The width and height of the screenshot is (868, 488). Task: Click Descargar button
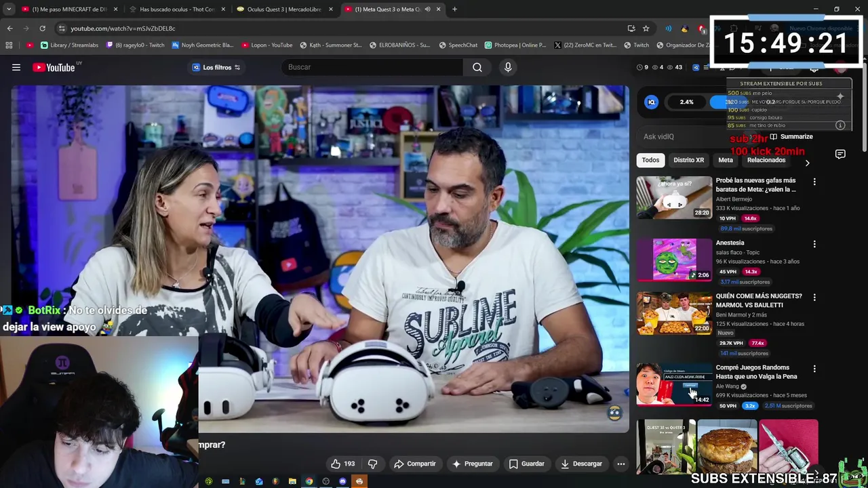coord(581,464)
